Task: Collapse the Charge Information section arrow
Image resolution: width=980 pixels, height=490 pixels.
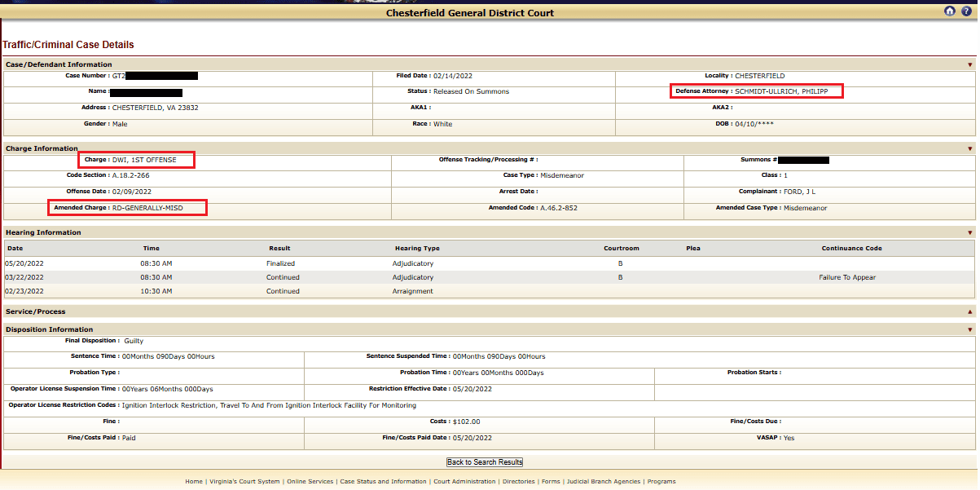Action: click(969, 149)
